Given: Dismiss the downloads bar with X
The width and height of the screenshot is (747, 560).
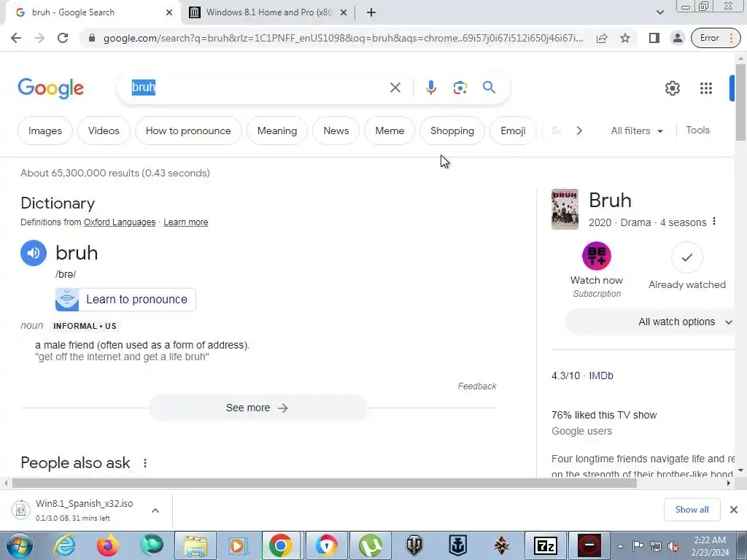Looking at the screenshot, I should point(734,510).
